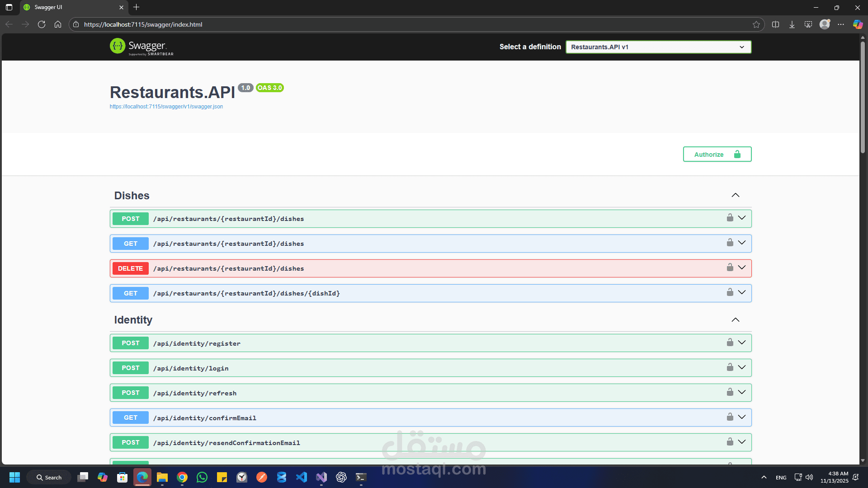
Task: Add this page to favorites
Action: click(x=756, y=24)
